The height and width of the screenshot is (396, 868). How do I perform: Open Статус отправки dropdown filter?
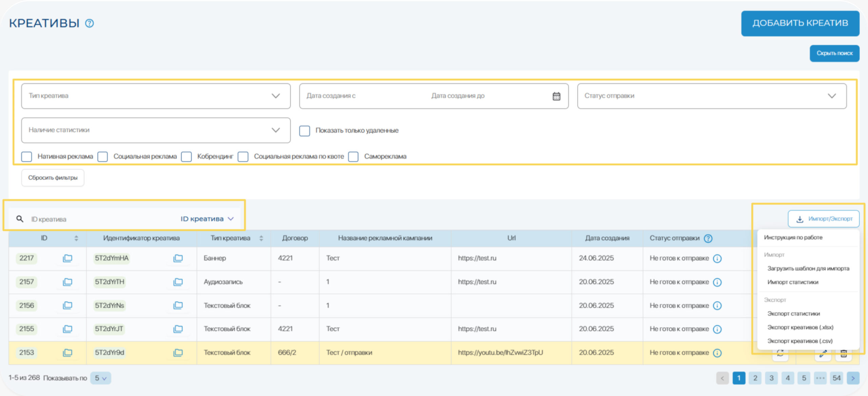[711, 96]
